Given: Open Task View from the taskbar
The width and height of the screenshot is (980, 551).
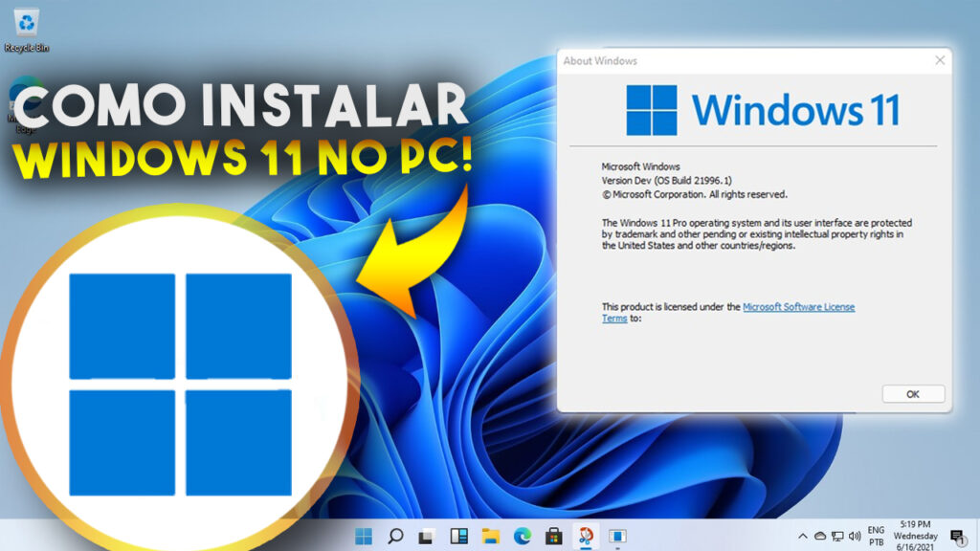Looking at the screenshot, I should pyautogui.click(x=427, y=536).
